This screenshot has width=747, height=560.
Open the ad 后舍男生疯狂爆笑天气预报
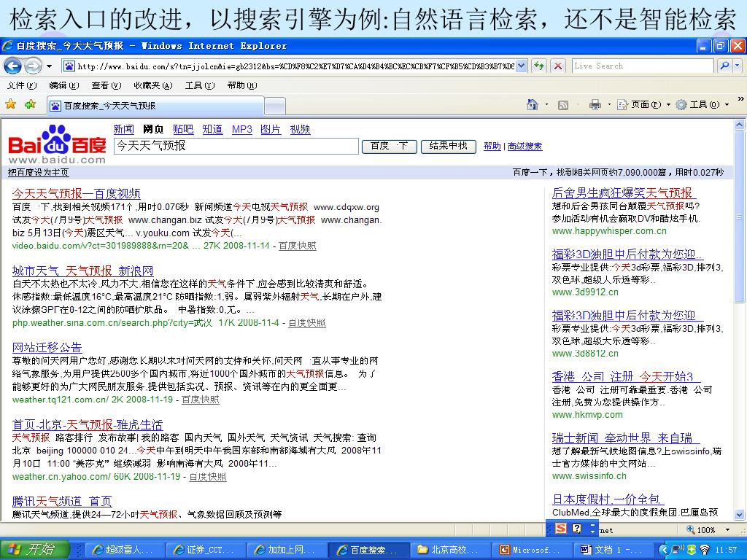coord(624,192)
